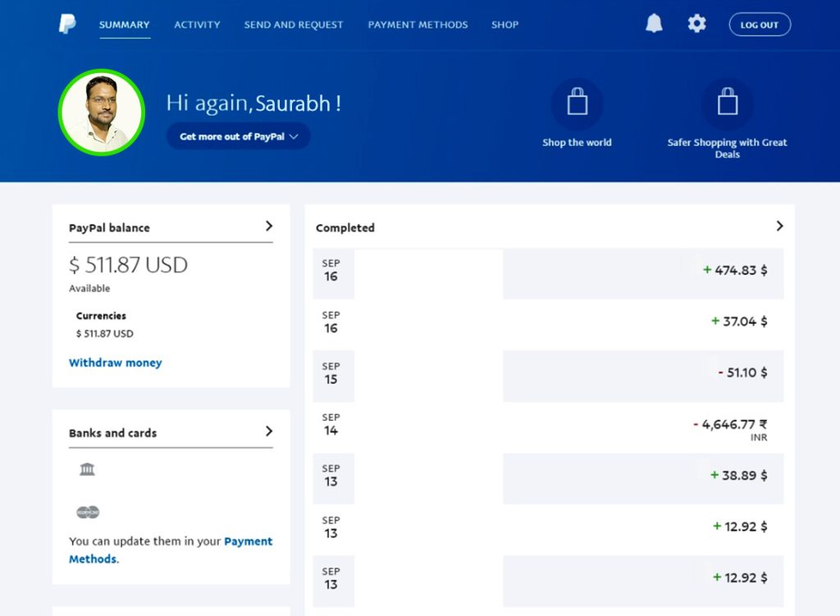Click Withdraw money link
Screen dimensions: 840x616
coord(115,363)
